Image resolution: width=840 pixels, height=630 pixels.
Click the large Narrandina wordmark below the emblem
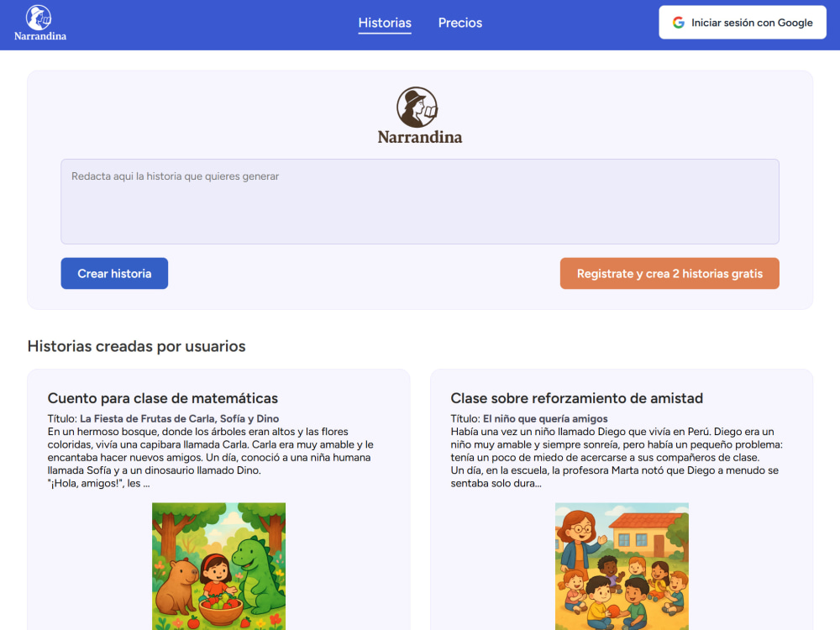tap(420, 137)
